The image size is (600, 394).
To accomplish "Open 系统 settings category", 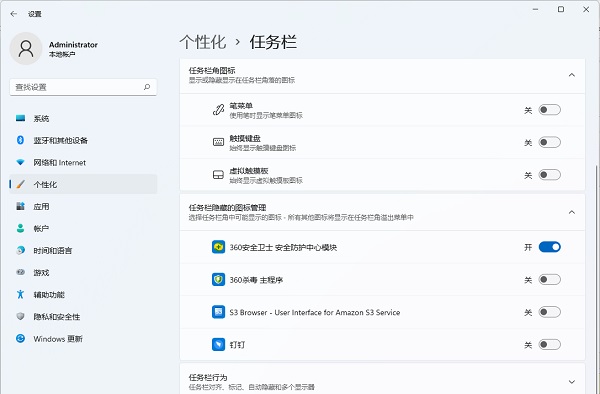I will (x=83, y=118).
